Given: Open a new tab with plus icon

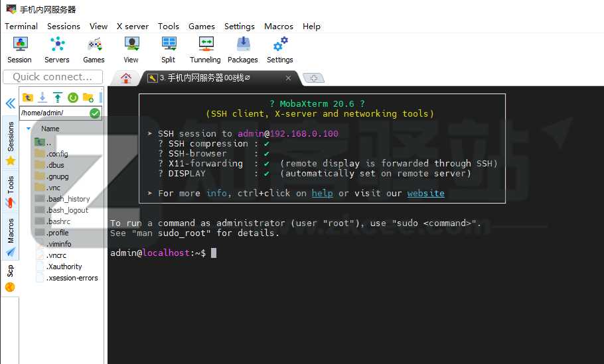Looking at the screenshot, I should click(314, 78).
